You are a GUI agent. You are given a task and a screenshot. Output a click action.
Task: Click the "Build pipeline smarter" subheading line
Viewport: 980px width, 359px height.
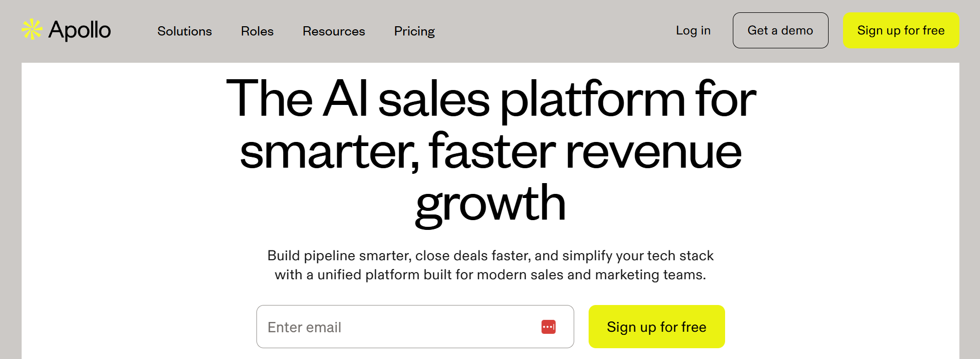coord(490,256)
